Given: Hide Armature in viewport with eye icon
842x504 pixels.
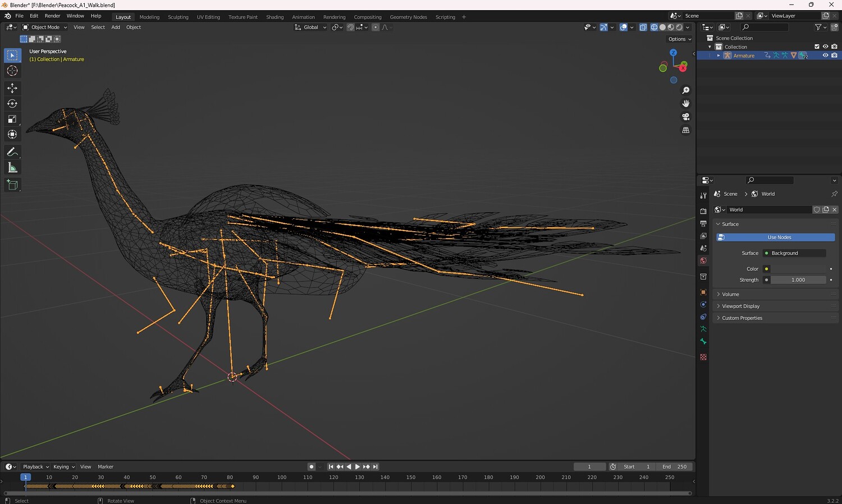Looking at the screenshot, I should coord(825,56).
